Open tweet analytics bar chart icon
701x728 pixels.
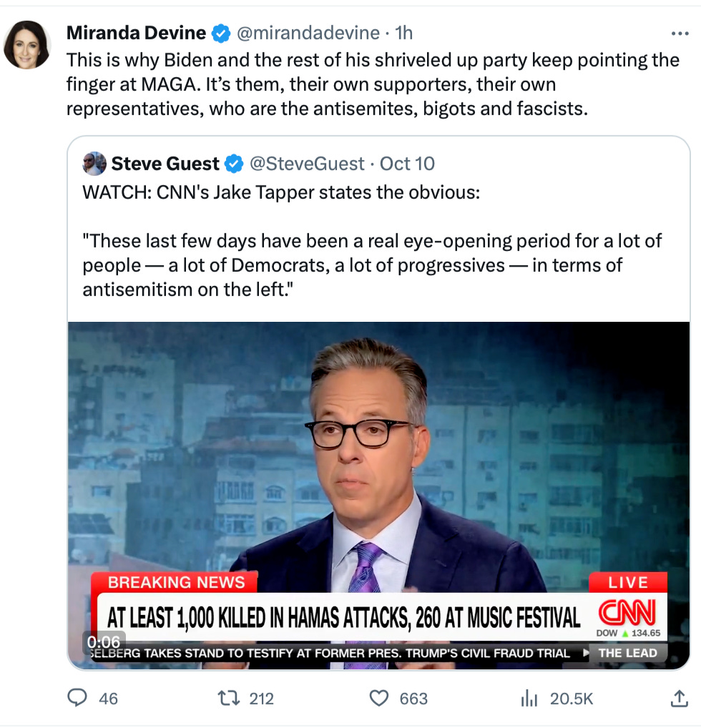point(529,698)
